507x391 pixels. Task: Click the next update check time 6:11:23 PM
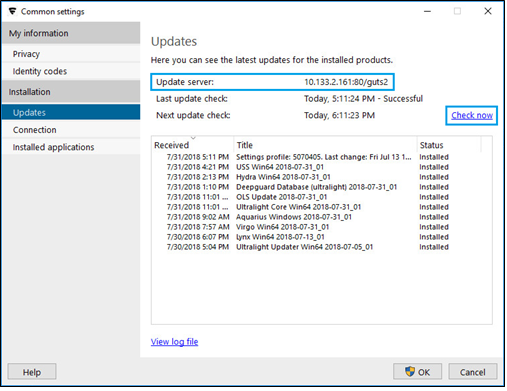(x=339, y=115)
